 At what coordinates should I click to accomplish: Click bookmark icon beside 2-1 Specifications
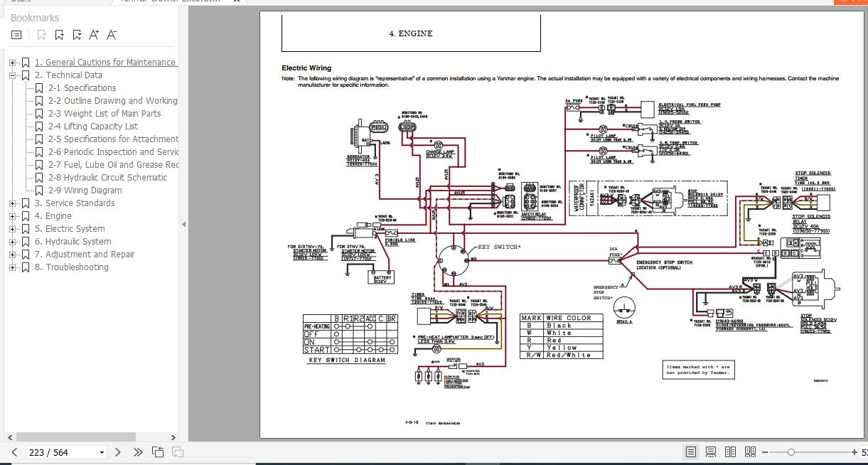click(39, 88)
